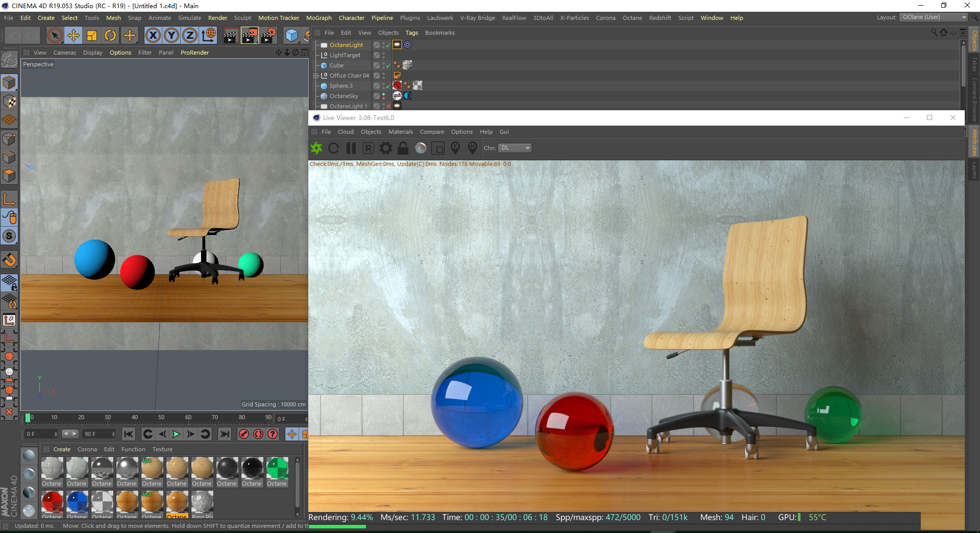Select a wood material thumbnail in Material Manager
980x533 pixels.
(177, 468)
